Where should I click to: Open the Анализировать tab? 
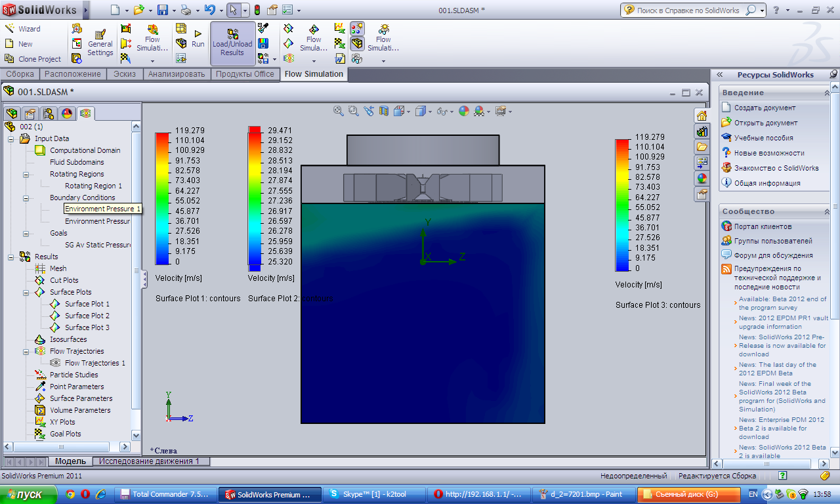[177, 74]
